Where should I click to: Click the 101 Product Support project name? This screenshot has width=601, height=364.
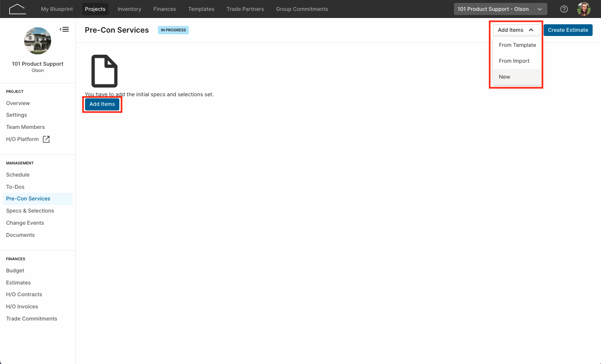pyautogui.click(x=38, y=64)
